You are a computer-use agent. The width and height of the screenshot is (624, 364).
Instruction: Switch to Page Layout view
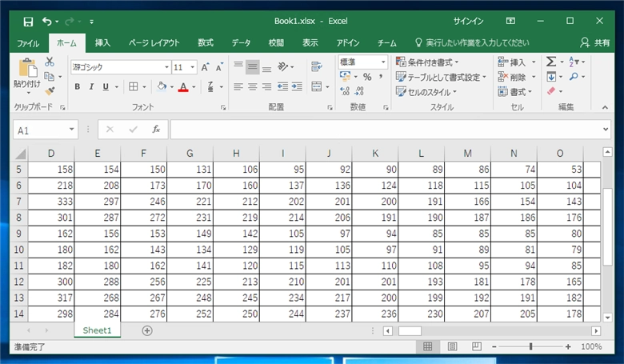click(453, 347)
